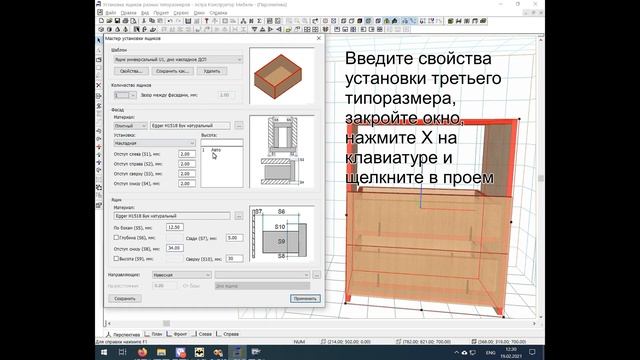Screen dimensions: 640x360
Task: Click the Сзади (S7) input field
Action: point(235,238)
